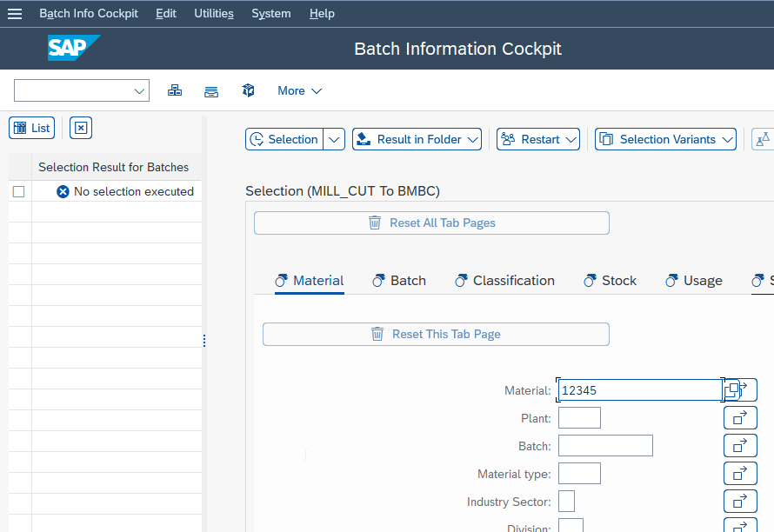
Task: Open the Selection Variants dropdown
Action: (x=665, y=139)
